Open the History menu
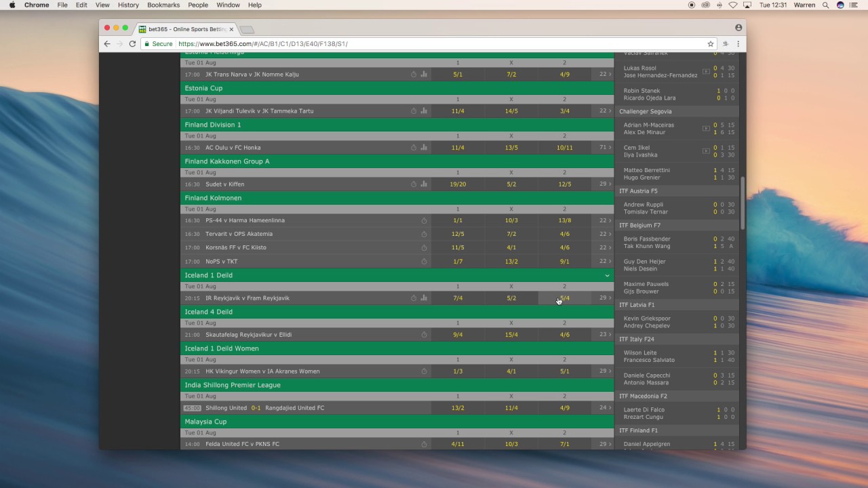Image resolution: width=868 pixels, height=488 pixels. tap(128, 5)
